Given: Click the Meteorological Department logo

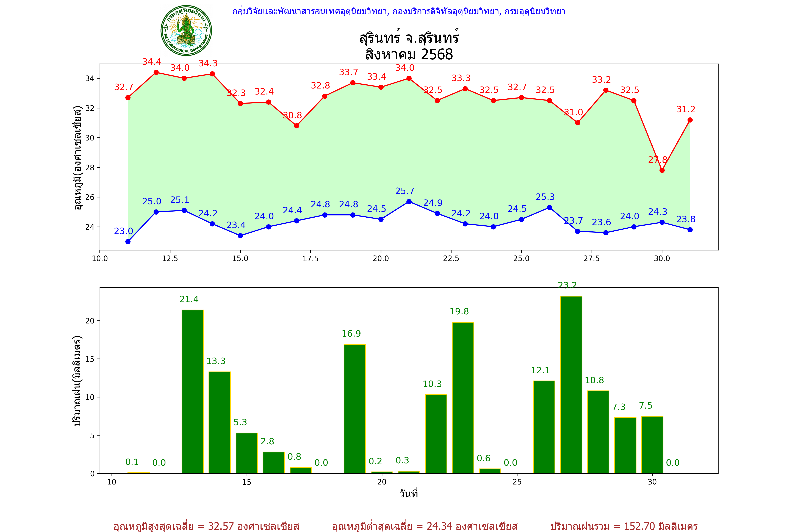Looking at the screenshot, I should [x=186, y=31].
